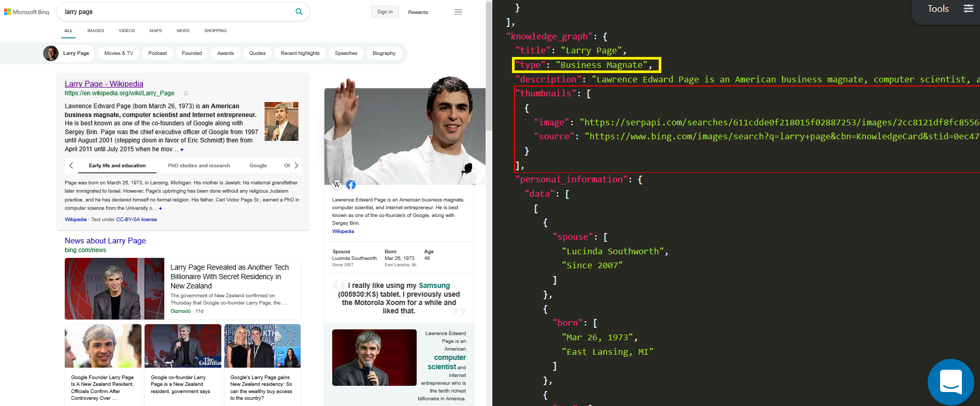Click Wikipedia result thumbnail photo
980x406 pixels.
coord(281,122)
